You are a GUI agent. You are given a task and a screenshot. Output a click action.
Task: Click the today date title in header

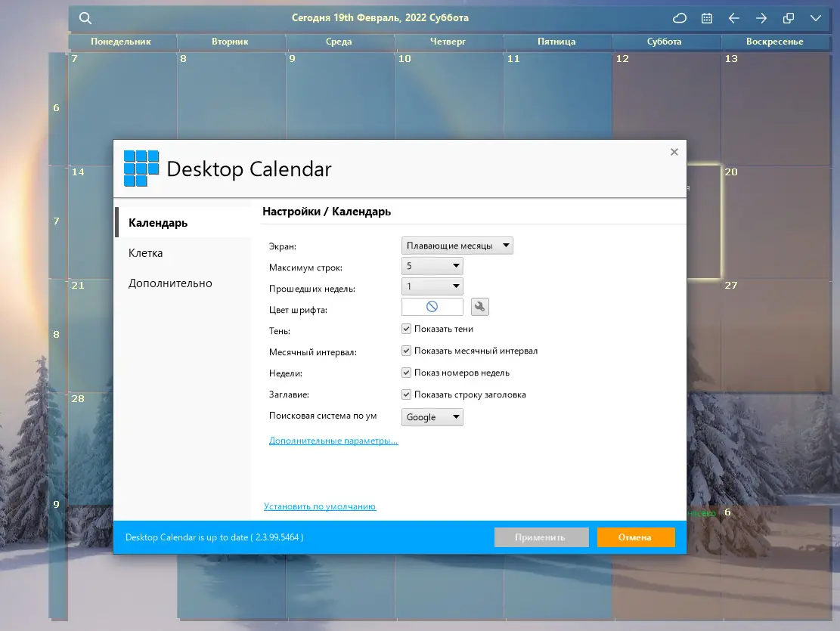tap(380, 17)
